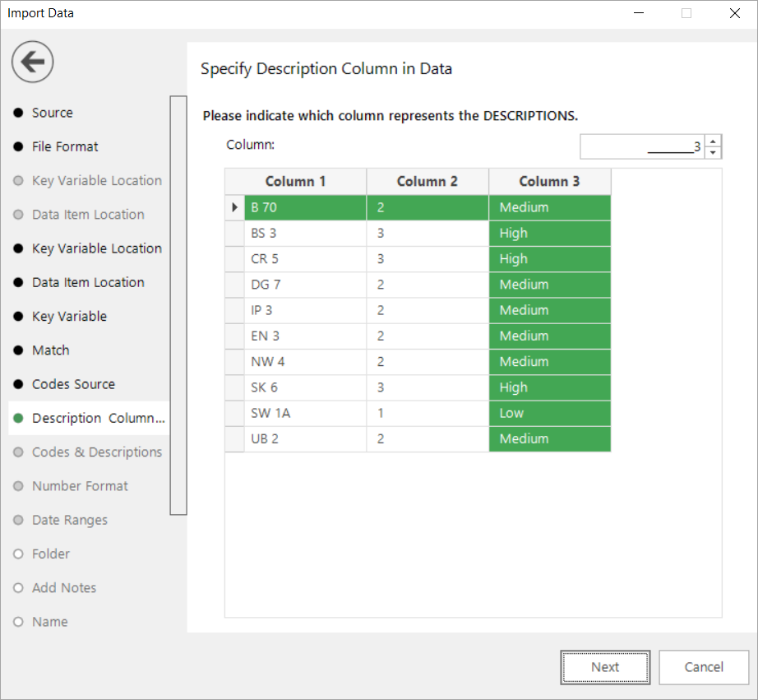
Task: Click the Medium cell in B 70 row
Action: click(x=550, y=207)
